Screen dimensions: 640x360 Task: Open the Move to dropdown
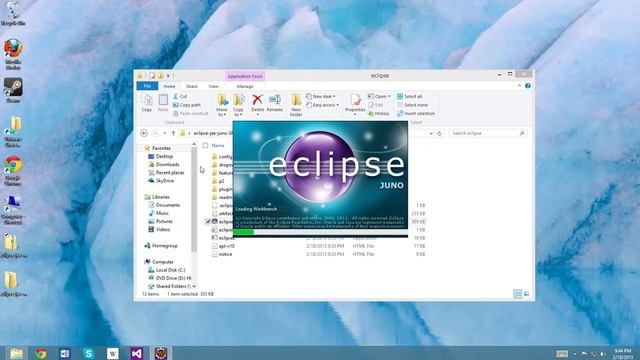[222, 106]
